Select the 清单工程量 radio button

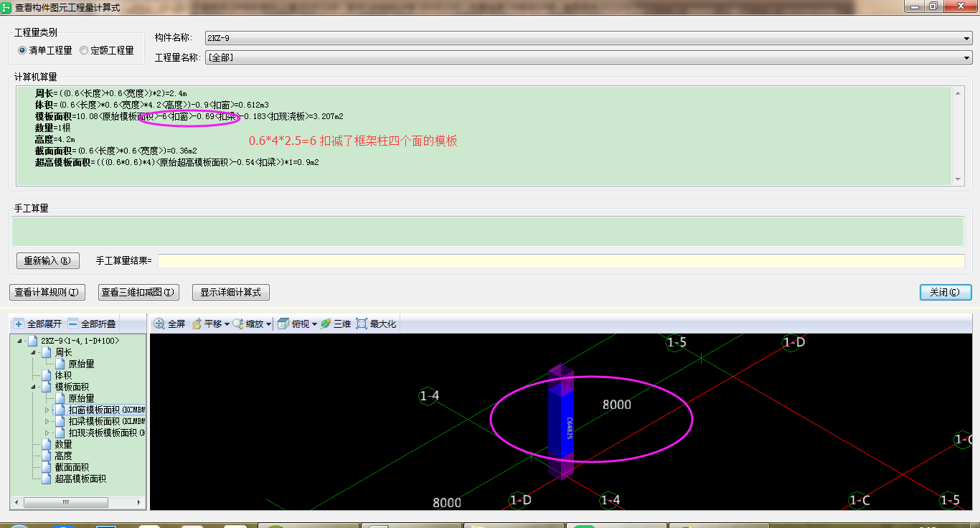pyautogui.click(x=22, y=50)
